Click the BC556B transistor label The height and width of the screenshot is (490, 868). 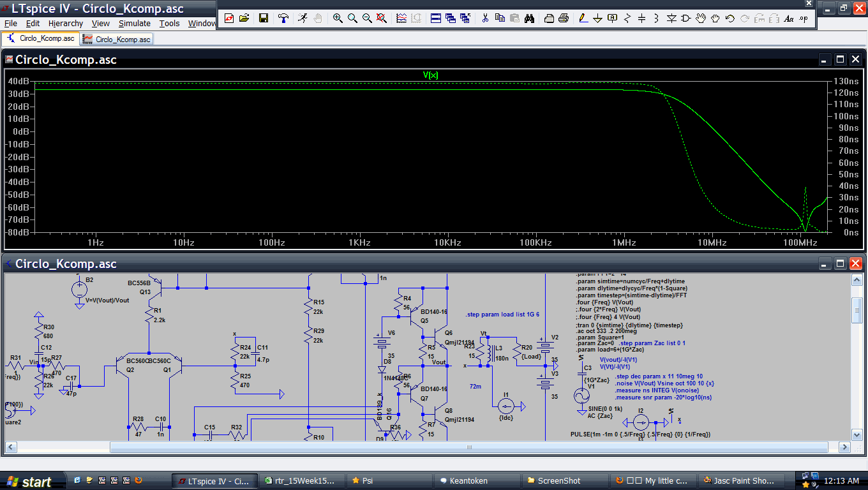tap(139, 283)
